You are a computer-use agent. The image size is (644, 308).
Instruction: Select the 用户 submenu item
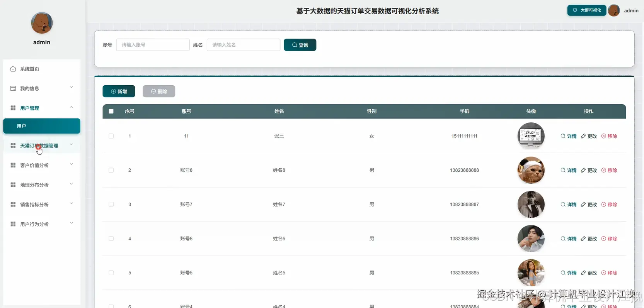[x=42, y=126]
